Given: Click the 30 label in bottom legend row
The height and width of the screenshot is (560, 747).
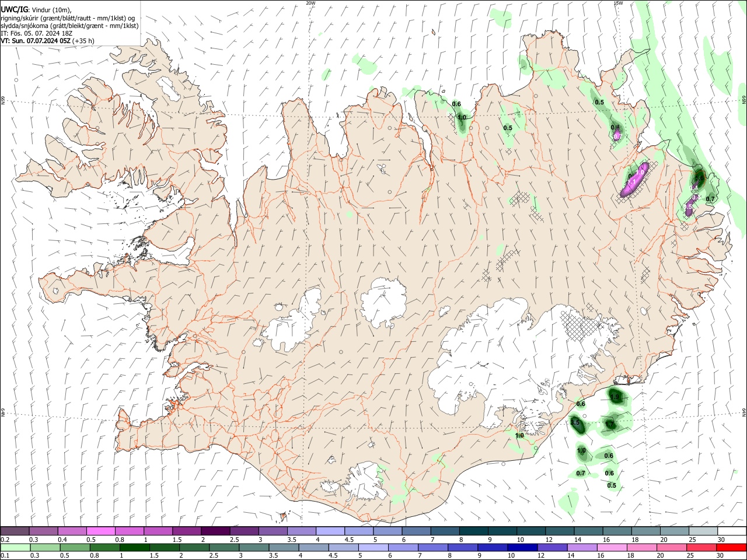Looking at the screenshot, I should pos(720,555).
